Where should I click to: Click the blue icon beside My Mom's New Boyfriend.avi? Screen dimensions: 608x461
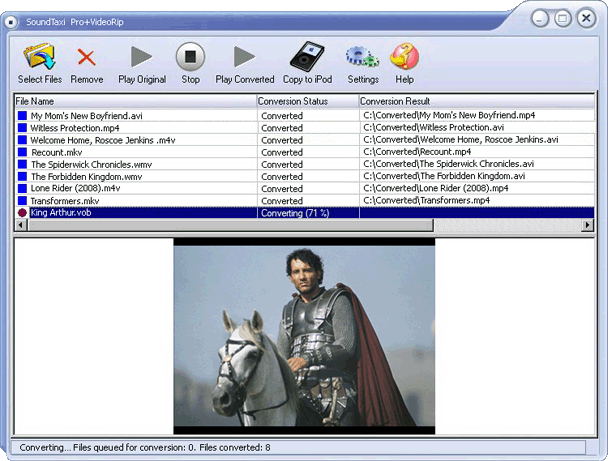pos(22,116)
